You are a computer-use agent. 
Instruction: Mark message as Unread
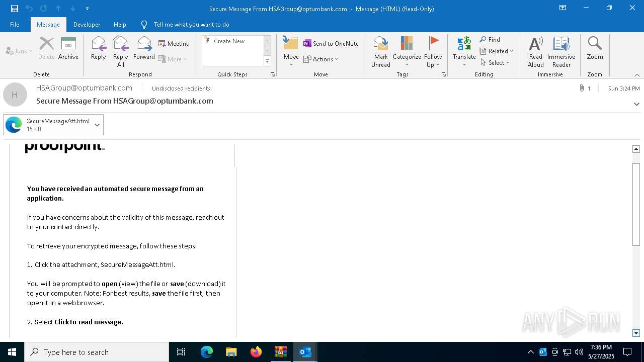(381, 52)
